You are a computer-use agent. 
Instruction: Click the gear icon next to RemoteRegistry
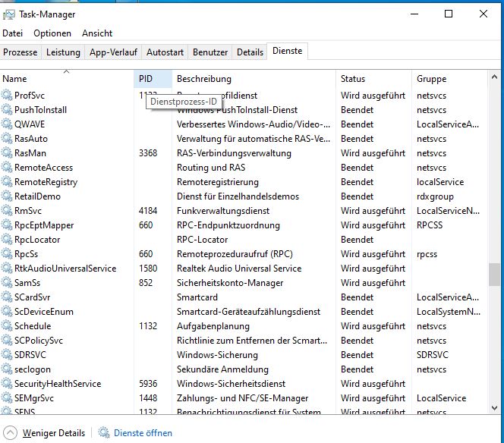click(x=7, y=182)
